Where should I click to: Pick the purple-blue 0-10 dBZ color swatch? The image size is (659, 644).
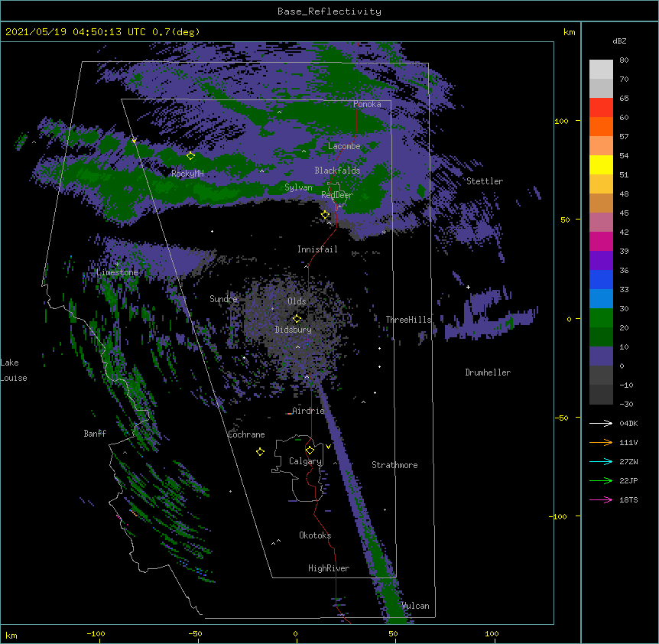coord(601,356)
